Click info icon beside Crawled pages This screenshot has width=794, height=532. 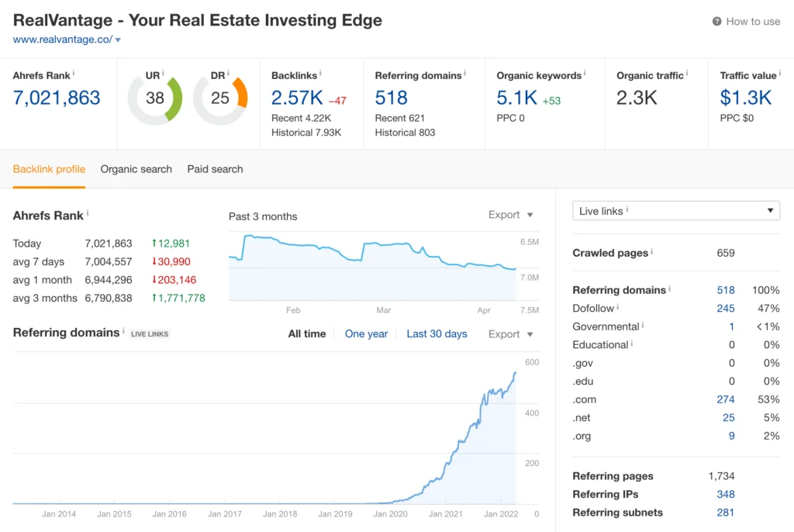coord(652,252)
